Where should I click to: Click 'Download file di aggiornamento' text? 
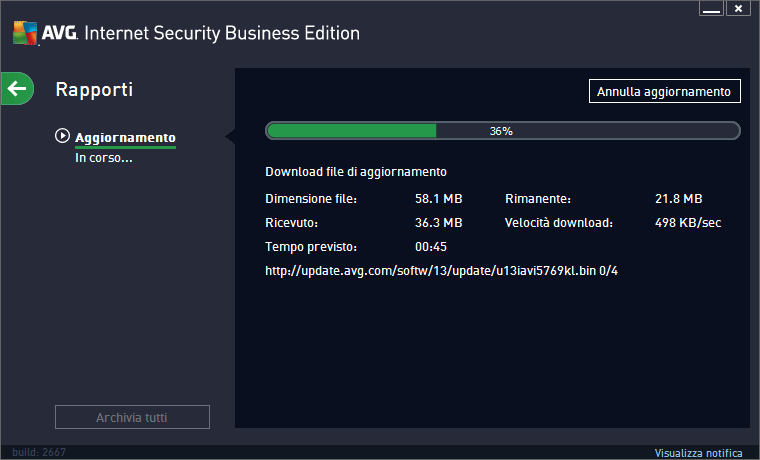pyautogui.click(x=356, y=172)
